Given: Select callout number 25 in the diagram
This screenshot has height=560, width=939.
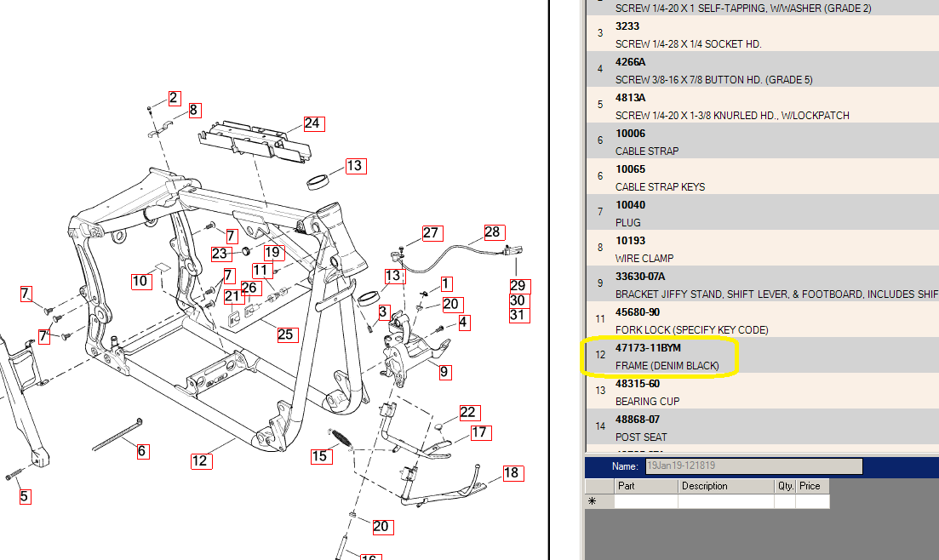Looking at the screenshot, I should pyautogui.click(x=286, y=334).
